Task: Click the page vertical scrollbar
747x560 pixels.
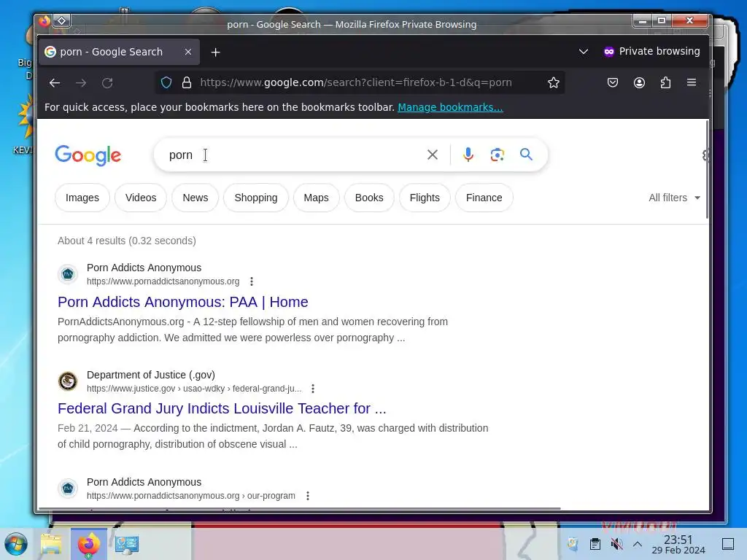Action: (708, 171)
